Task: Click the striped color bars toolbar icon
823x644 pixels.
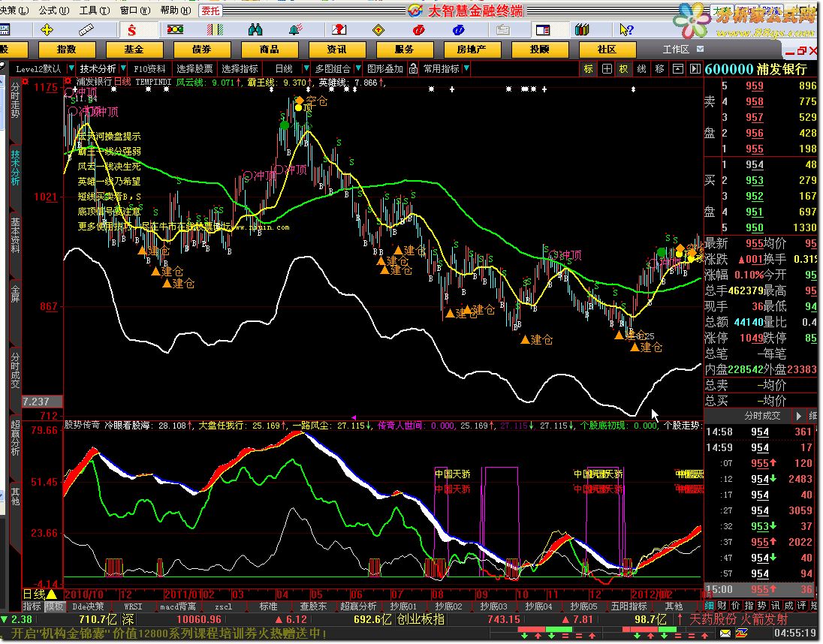Action: click(x=216, y=30)
